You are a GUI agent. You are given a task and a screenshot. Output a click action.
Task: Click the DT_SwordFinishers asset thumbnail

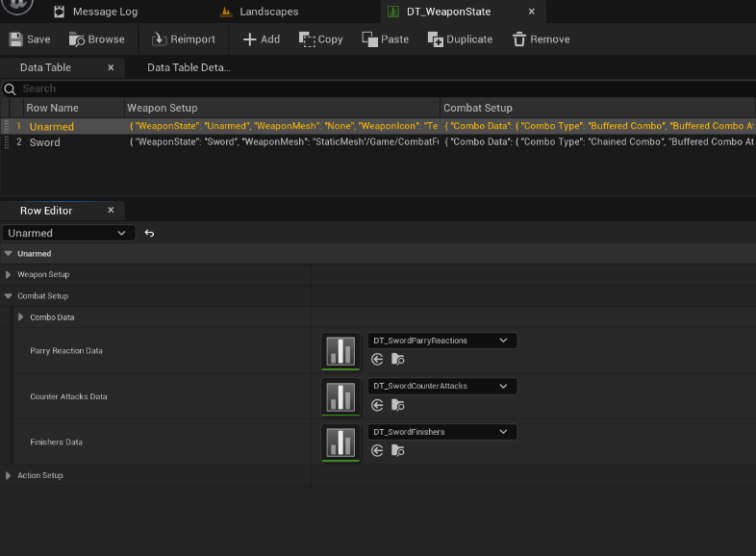(340, 442)
